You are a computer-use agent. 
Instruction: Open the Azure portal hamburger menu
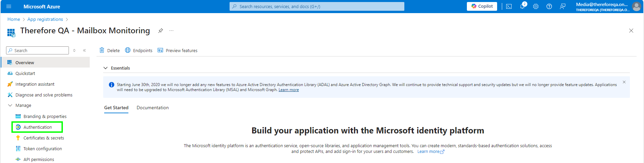(x=9, y=6)
